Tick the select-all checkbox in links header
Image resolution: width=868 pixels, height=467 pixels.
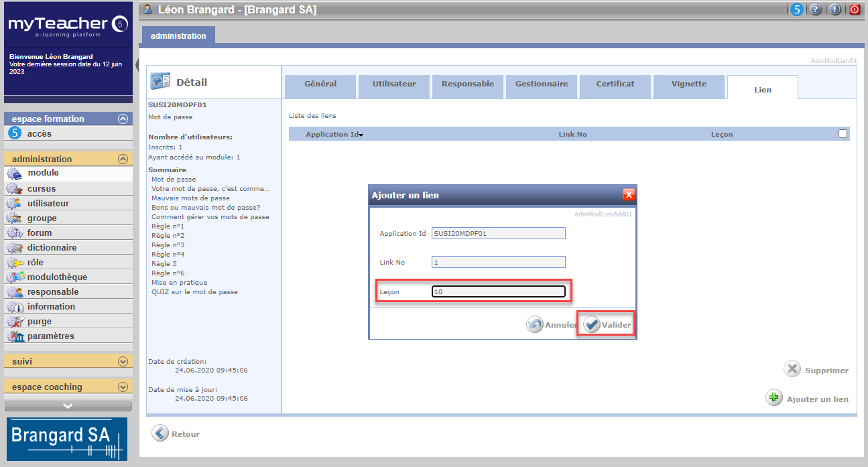[x=843, y=134]
